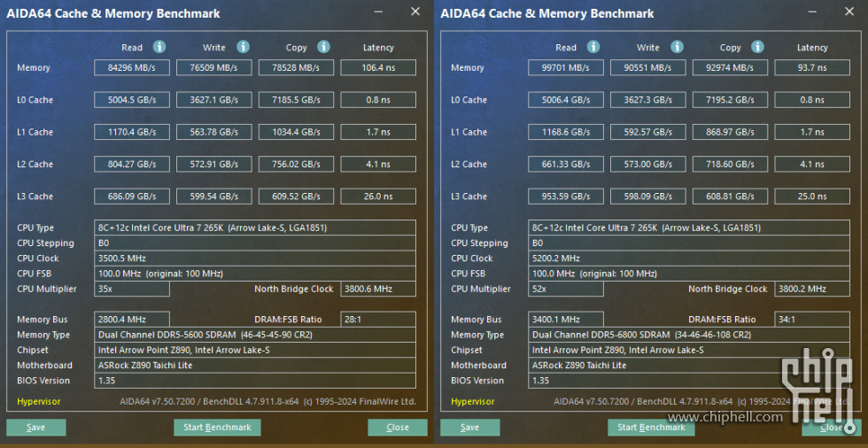This screenshot has height=448, width=868.
Task: Click L3 Cache latency 25.0 ns value
Action: tap(812, 196)
